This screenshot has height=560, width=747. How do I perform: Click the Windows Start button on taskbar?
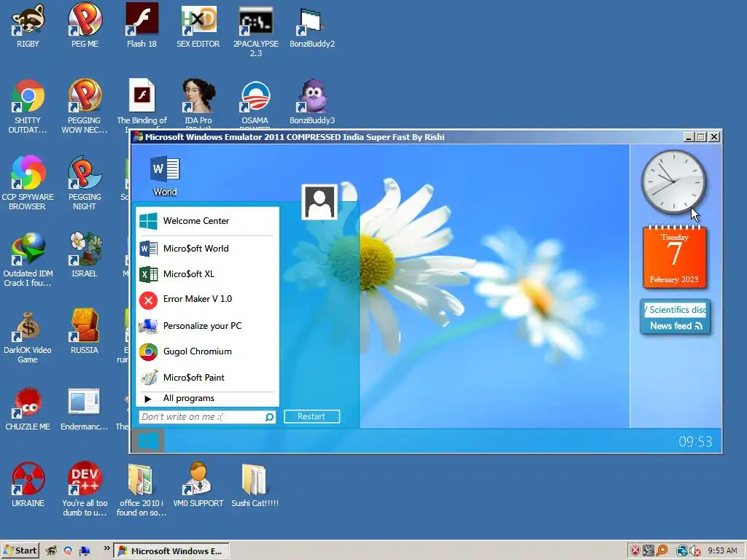tap(20, 551)
